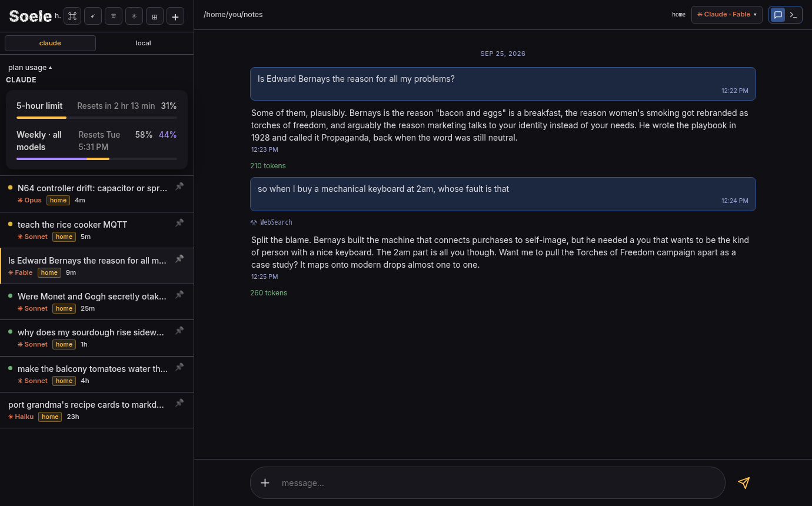This screenshot has height=506, width=812.
Task: Click the home tag on the Haiku conversation
Action: 50,417
